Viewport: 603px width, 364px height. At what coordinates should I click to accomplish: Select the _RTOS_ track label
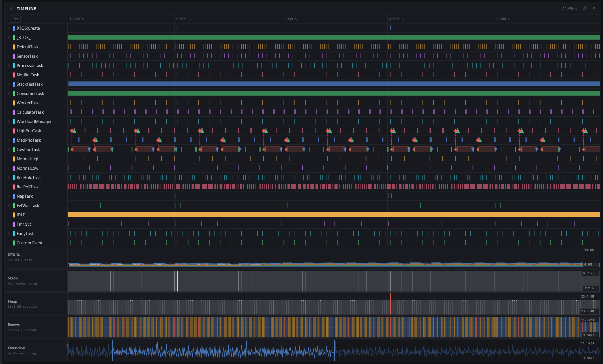point(23,38)
